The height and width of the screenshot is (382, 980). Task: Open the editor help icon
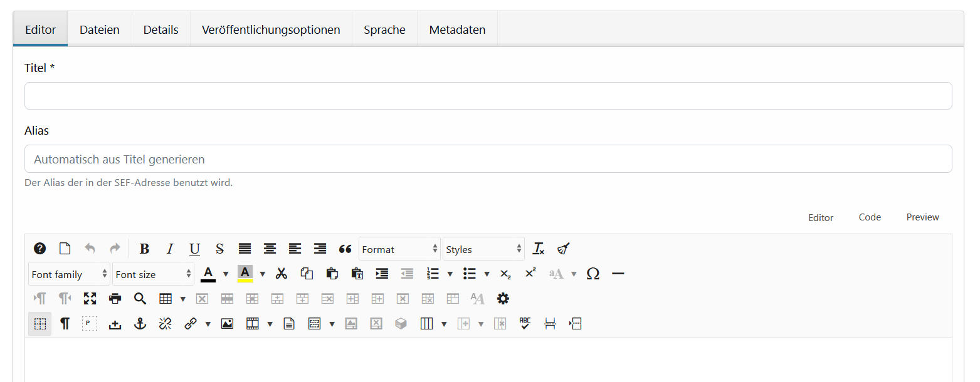click(40, 249)
